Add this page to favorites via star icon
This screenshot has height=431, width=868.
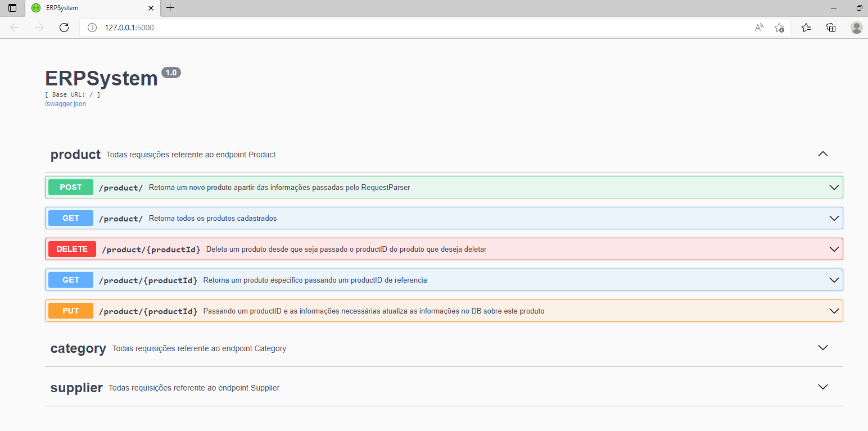pos(779,27)
